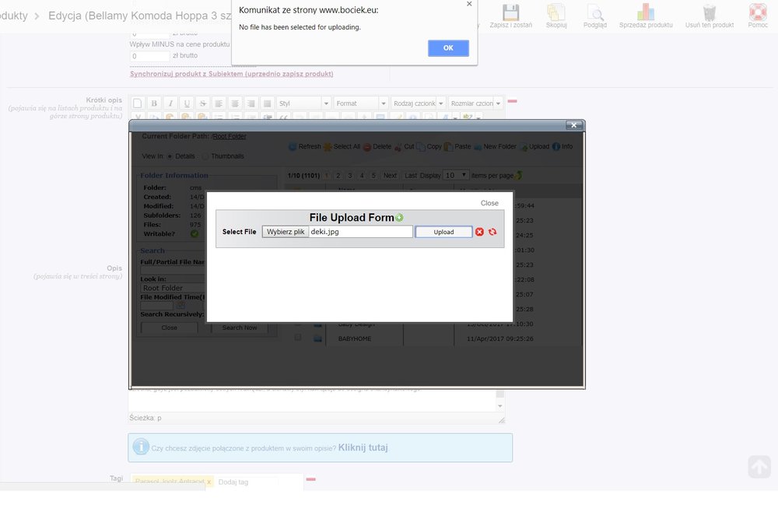Screen dimensions: 778x532
Task: Click Upload in the file manager toolbar
Action: click(534, 147)
